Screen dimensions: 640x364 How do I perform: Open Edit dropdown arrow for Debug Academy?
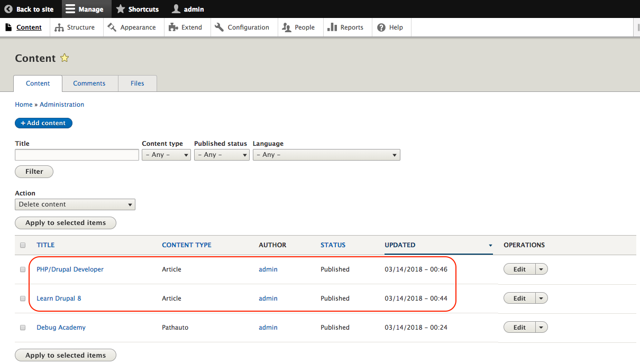[541, 328]
